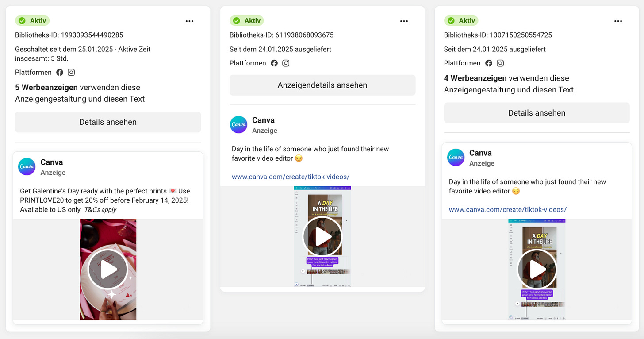
Task: Open three-dot menu on ad 1307150250554725
Action: (618, 21)
